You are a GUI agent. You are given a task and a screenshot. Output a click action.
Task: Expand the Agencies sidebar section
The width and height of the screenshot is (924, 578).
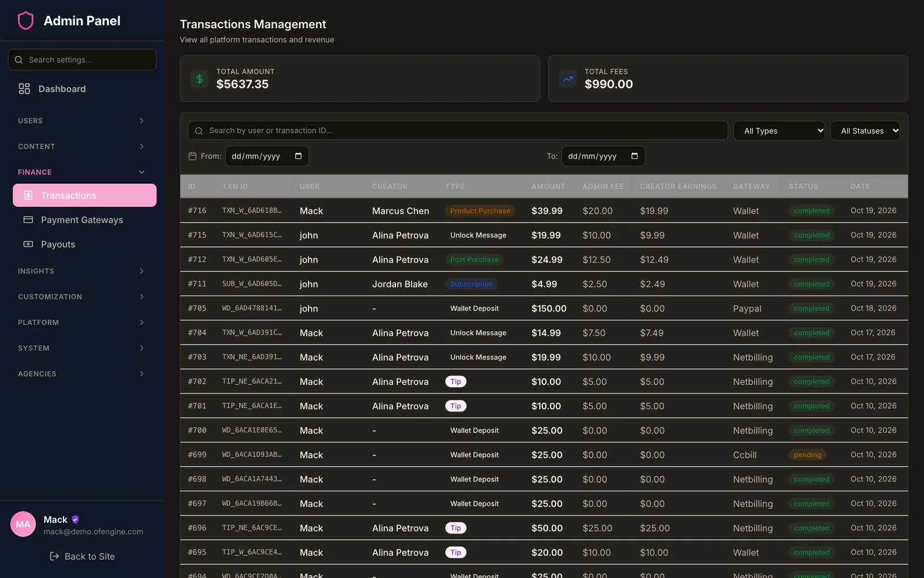pyautogui.click(x=82, y=374)
